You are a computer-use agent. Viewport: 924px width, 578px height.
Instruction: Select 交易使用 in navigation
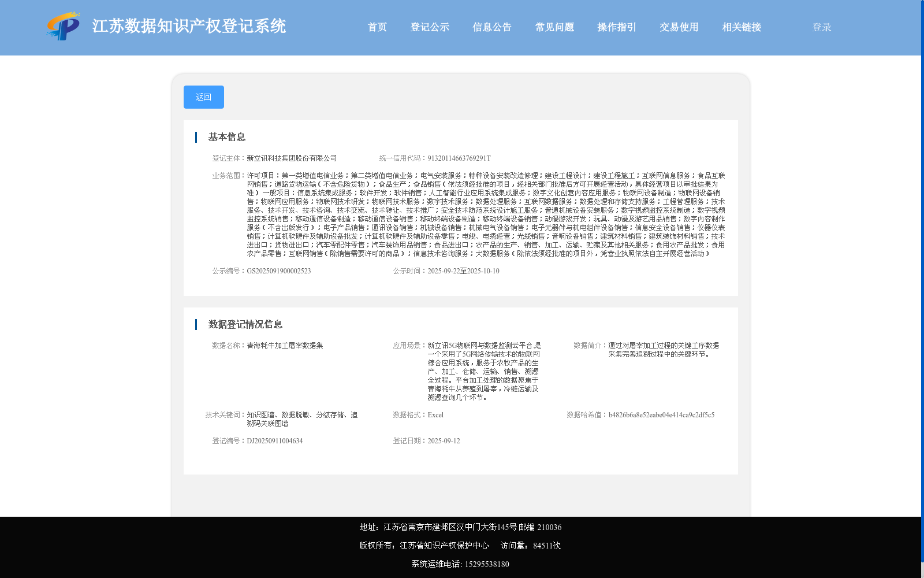pyautogui.click(x=679, y=27)
